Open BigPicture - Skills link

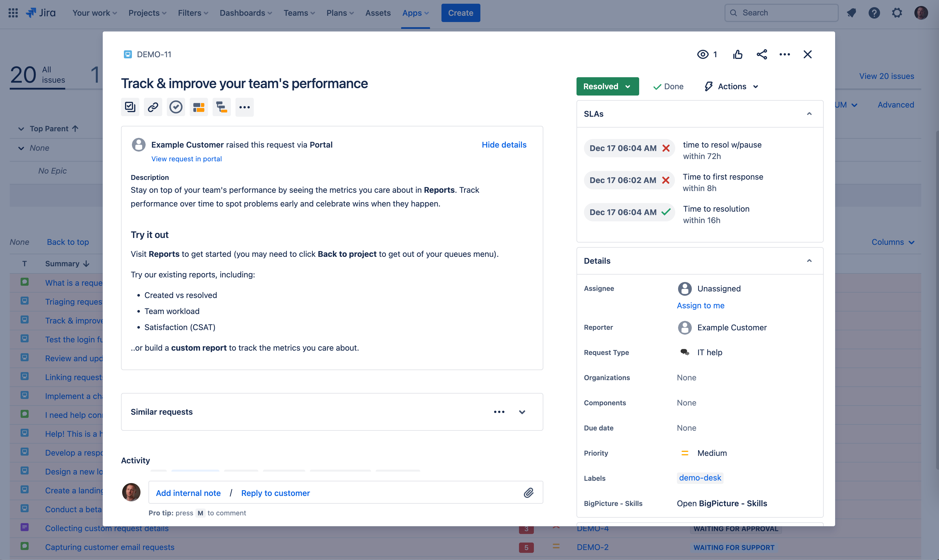tap(722, 503)
